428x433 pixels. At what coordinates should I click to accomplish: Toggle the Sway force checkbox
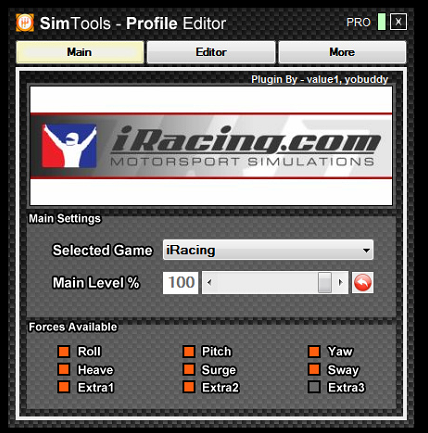[x=314, y=369]
